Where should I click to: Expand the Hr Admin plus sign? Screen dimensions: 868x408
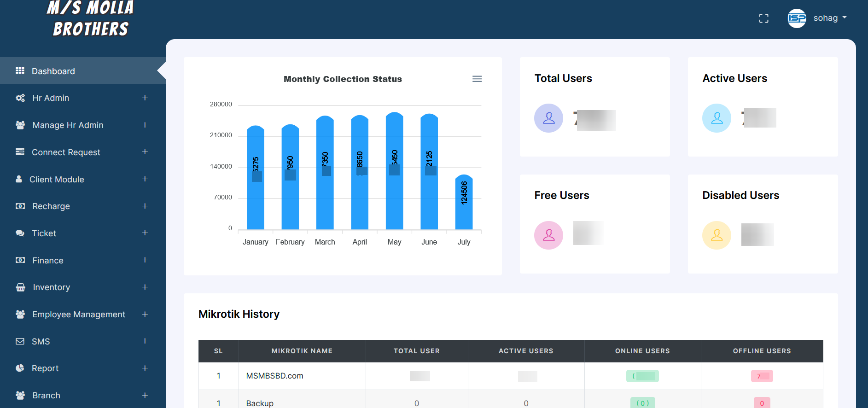point(145,98)
